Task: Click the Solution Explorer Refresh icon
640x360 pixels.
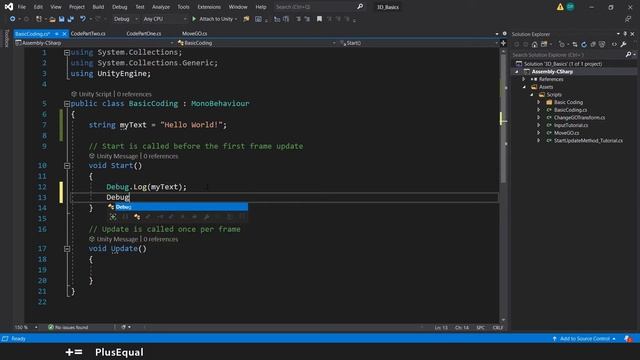Action: [x=584, y=44]
